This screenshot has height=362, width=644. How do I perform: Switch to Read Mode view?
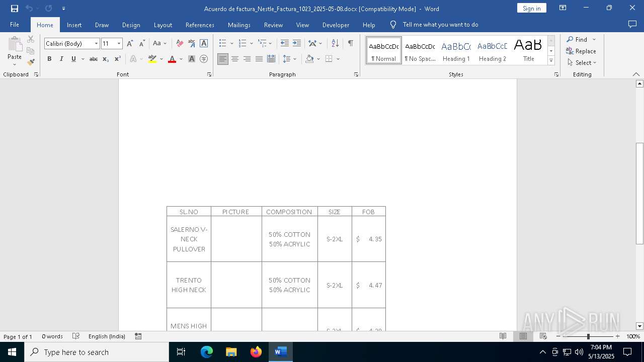coord(503,336)
